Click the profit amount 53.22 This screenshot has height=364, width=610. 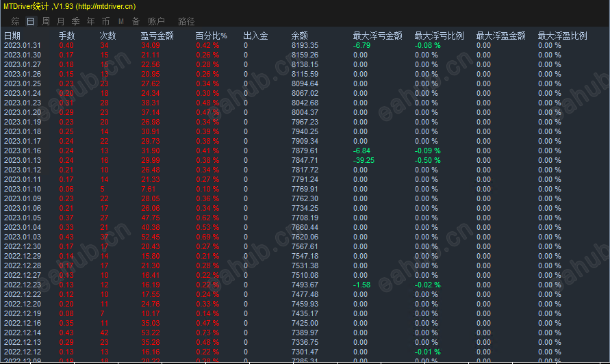(150, 333)
